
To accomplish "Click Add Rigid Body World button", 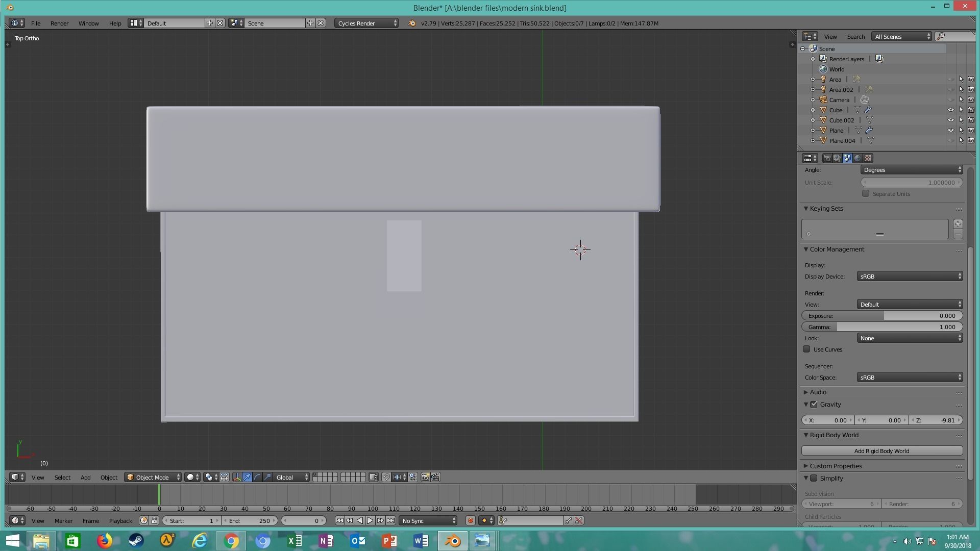I will 881,451.
